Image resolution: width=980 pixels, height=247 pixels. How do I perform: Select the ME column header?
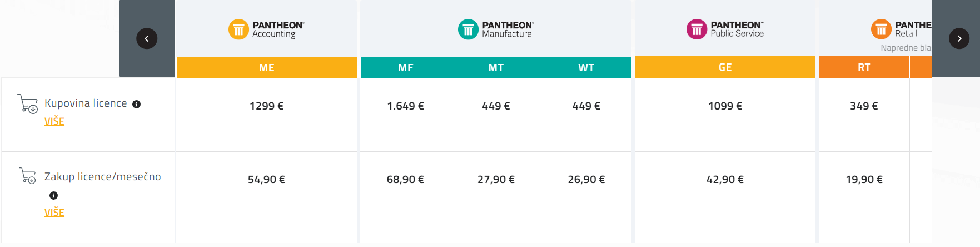(267, 67)
